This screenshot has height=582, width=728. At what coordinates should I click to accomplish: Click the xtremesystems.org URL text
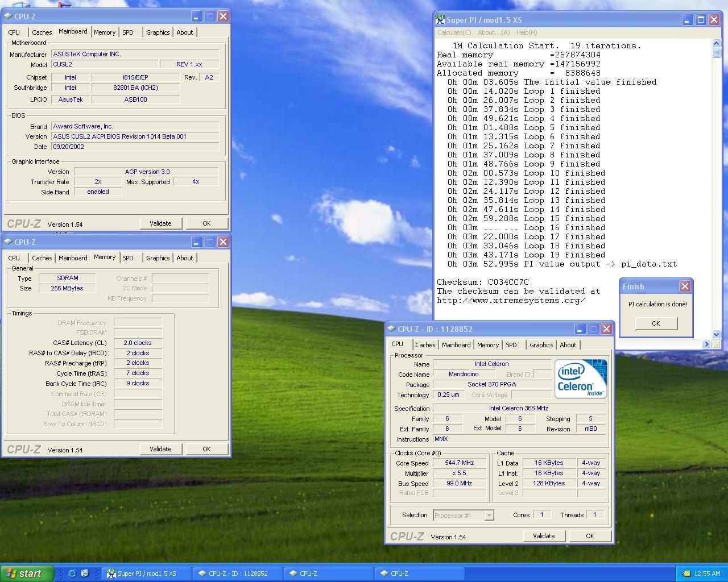click(x=511, y=300)
